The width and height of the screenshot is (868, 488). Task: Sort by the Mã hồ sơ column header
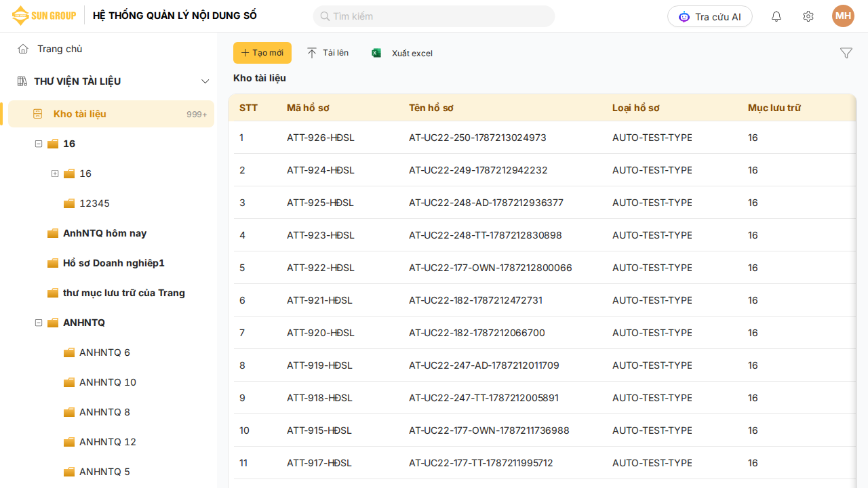(308, 108)
